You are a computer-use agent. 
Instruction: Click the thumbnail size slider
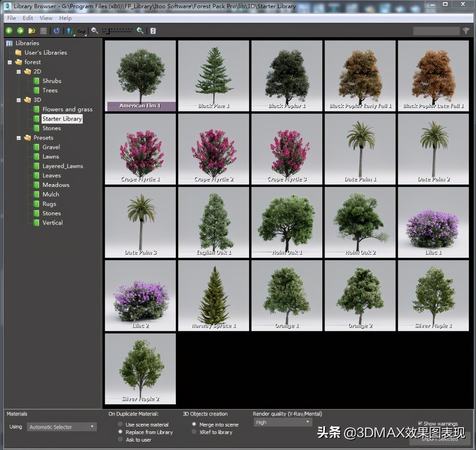tap(118, 31)
